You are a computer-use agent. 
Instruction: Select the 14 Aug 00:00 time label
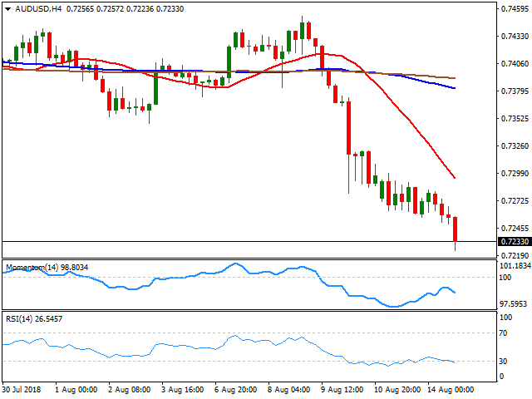[451, 390]
